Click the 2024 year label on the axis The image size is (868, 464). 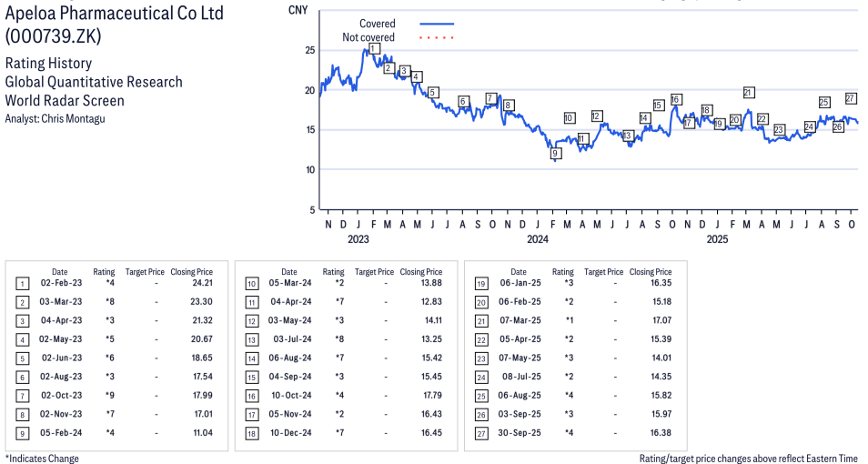point(538,239)
